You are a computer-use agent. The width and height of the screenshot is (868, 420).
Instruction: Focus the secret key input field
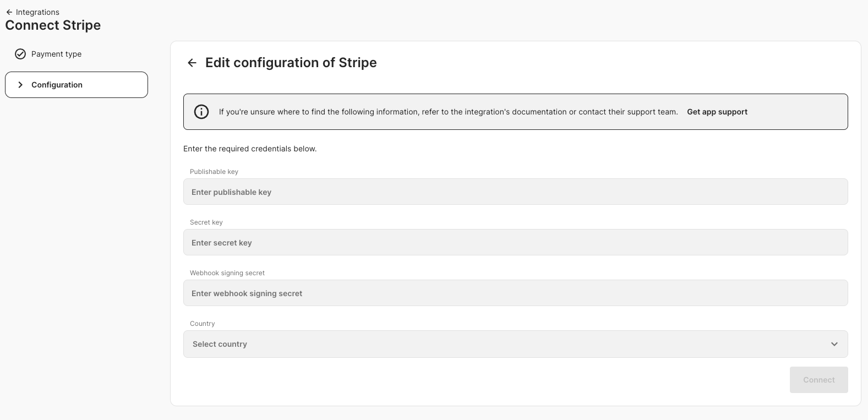pos(515,242)
